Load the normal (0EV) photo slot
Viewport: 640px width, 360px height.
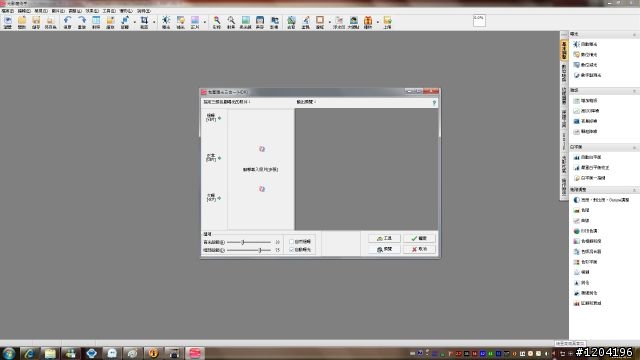(x=214, y=158)
